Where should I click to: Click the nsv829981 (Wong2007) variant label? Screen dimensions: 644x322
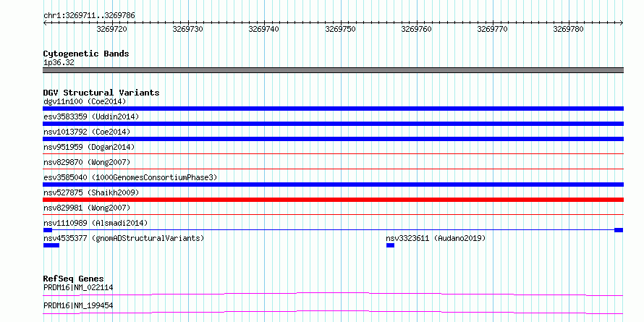(87, 208)
